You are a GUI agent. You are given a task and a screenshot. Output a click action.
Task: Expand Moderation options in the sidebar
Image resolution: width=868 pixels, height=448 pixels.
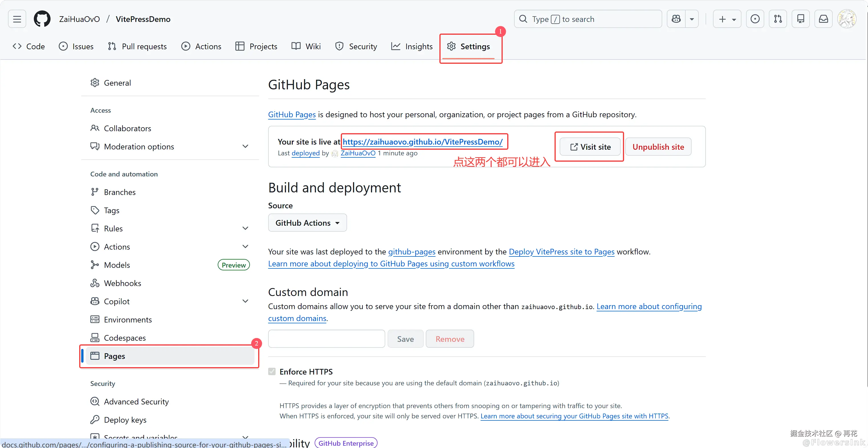pos(245,146)
